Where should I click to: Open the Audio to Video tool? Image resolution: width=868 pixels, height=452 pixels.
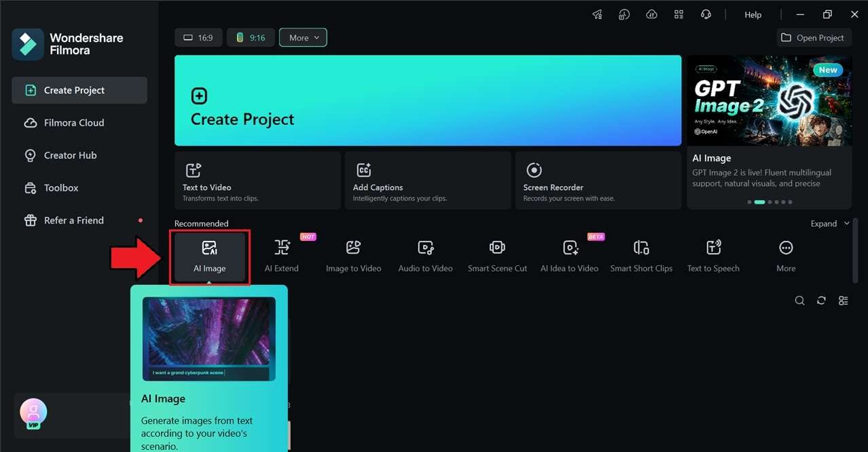coord(425,257)
